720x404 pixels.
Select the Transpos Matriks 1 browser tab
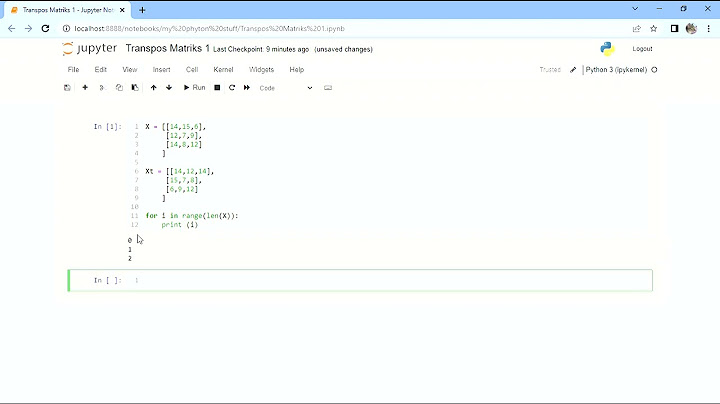(68, 10)
